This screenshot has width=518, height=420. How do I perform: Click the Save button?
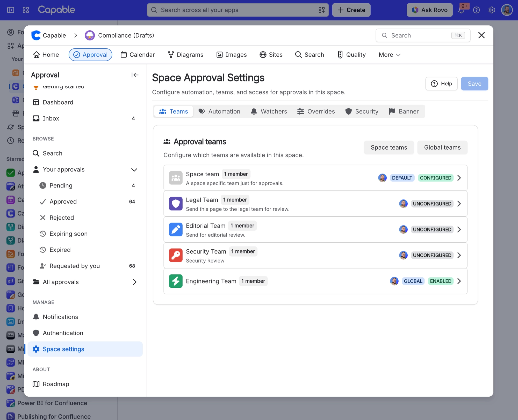pos(474,84)
